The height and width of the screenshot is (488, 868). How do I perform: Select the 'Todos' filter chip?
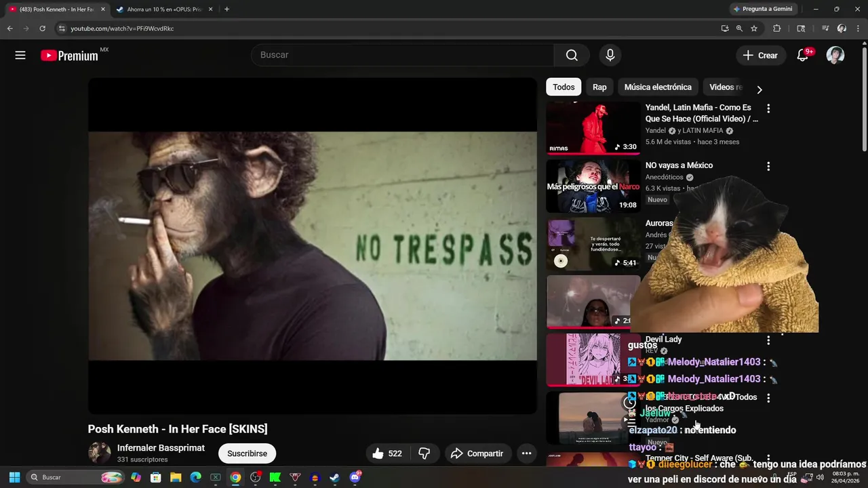(x=564, y=87)
